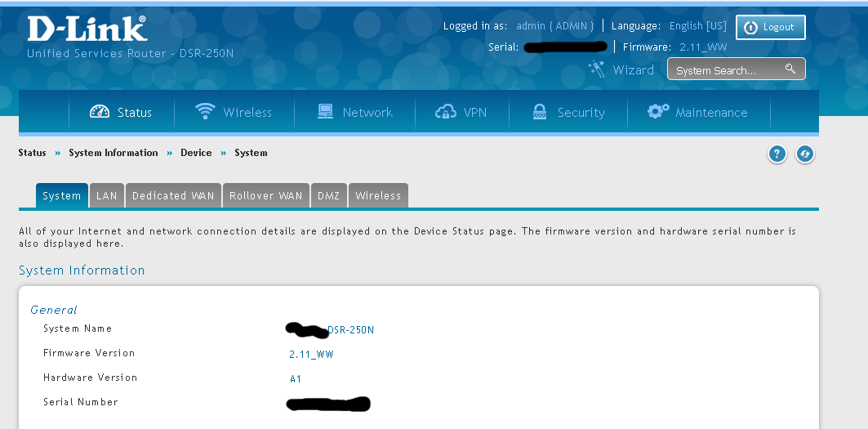Select the System tab
Viewport: 868px width, 429px height.
(62, 195)
